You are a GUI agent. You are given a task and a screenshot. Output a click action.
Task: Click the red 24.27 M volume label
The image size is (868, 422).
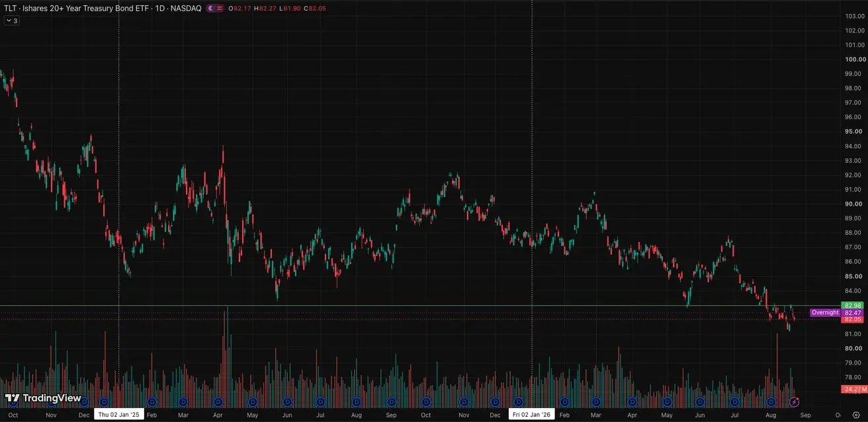[854, 390]
